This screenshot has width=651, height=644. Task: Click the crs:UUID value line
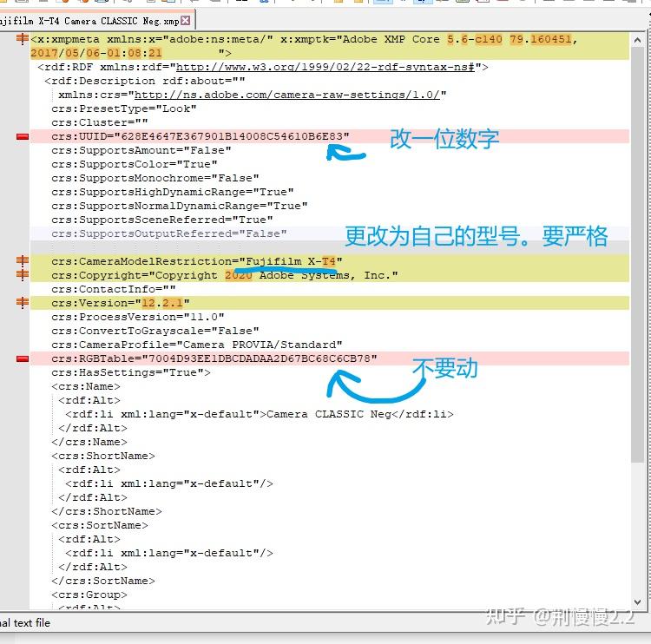coord(201,136)
